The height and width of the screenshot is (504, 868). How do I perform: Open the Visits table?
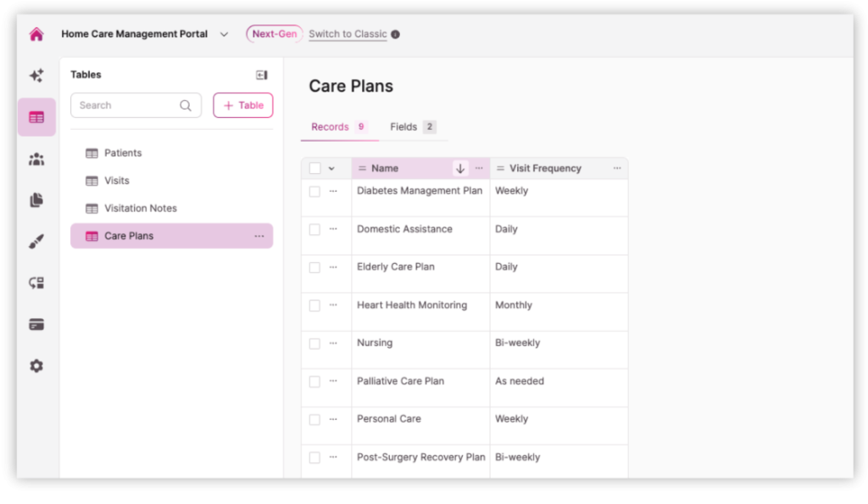(171, 181)
